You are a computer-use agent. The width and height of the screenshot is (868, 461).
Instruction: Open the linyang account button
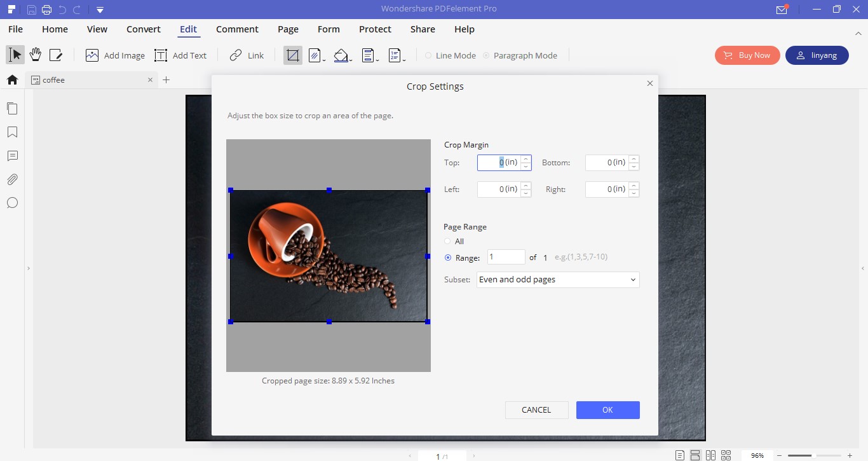817,55
